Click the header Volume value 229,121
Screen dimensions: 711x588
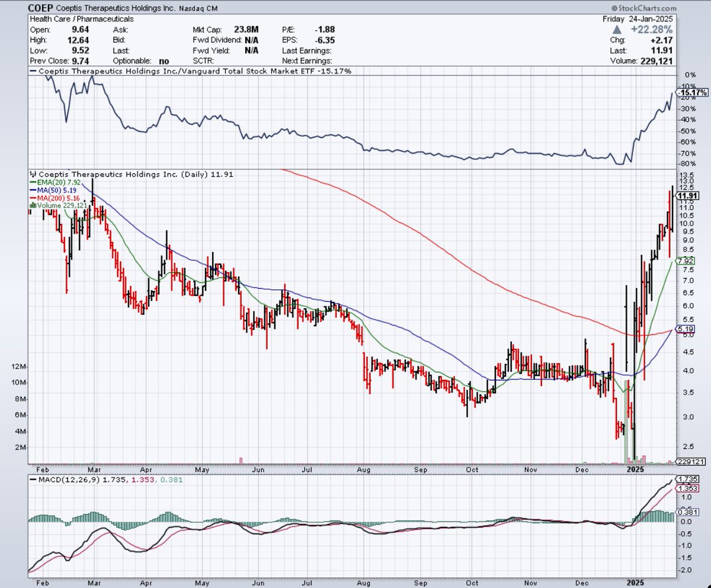656,61
